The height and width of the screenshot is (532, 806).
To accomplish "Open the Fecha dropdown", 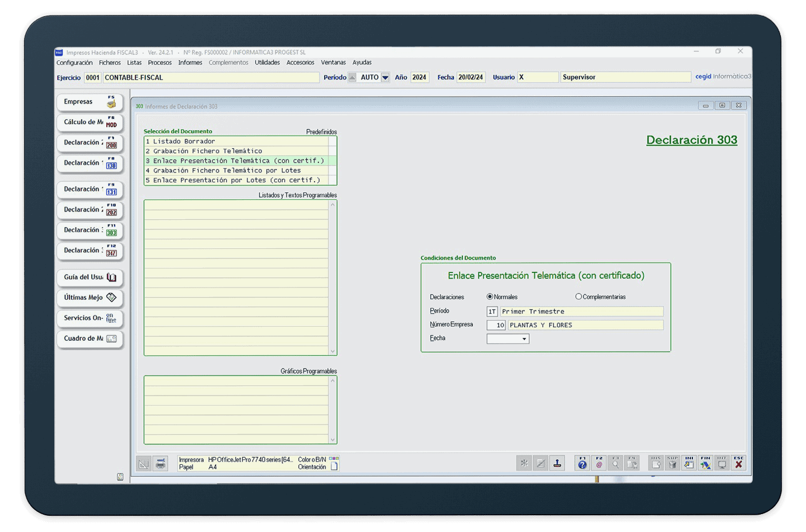I will 524,339.
